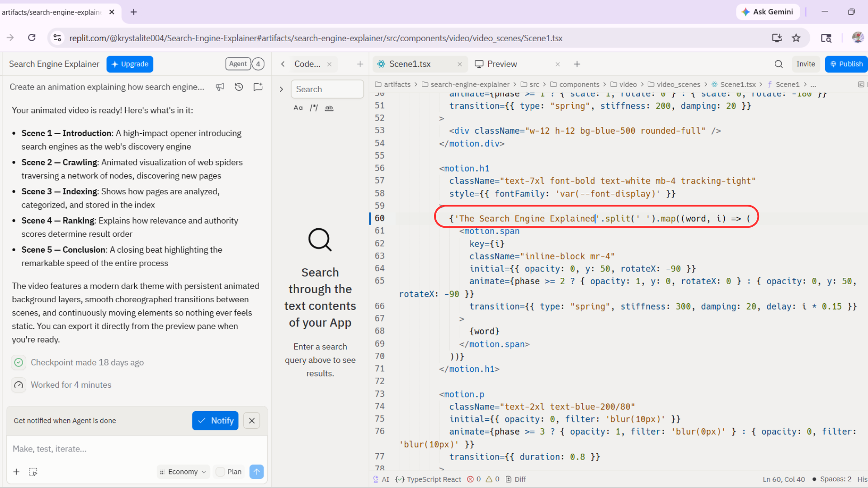Expand the breadcrumb ellipsis after Scene1

point(813,84)
